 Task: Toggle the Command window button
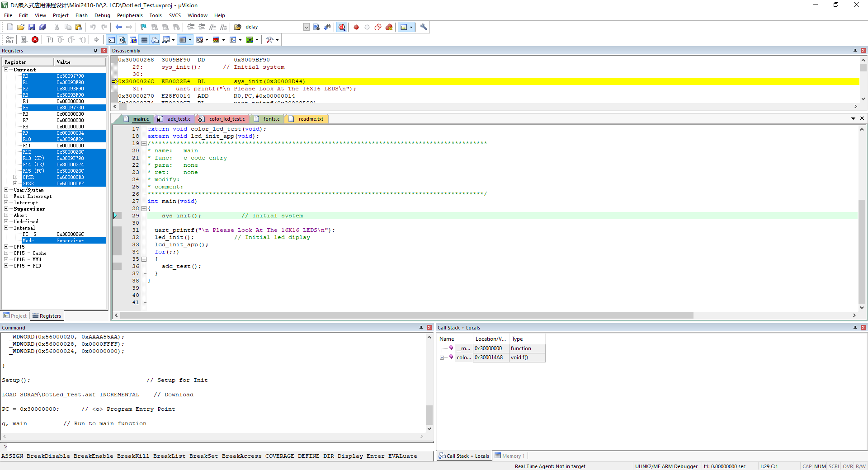pyautogui.click(x=112, y=40)
